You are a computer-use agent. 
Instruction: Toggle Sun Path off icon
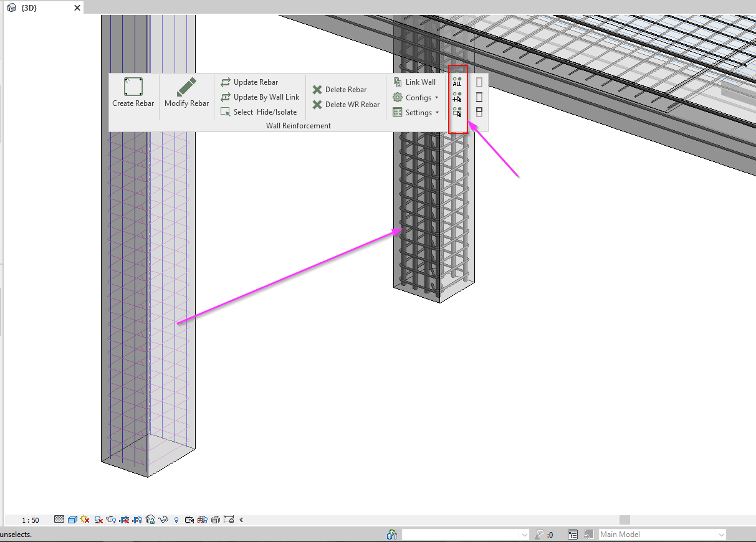coord(85,519)
